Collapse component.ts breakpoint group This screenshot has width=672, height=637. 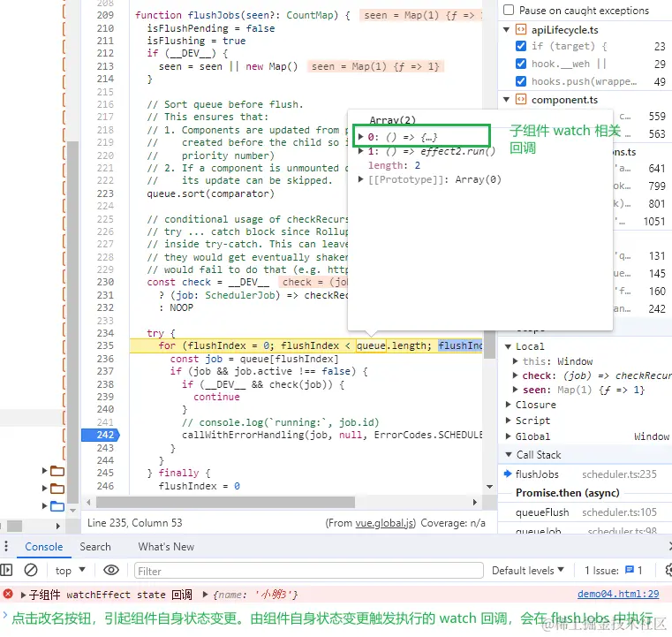coord(507,100)
